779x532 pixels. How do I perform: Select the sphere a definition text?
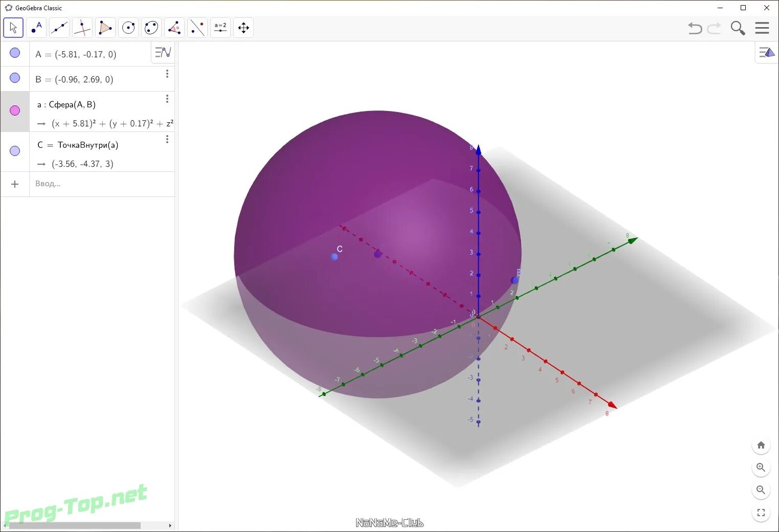click(x=66, y=104)
